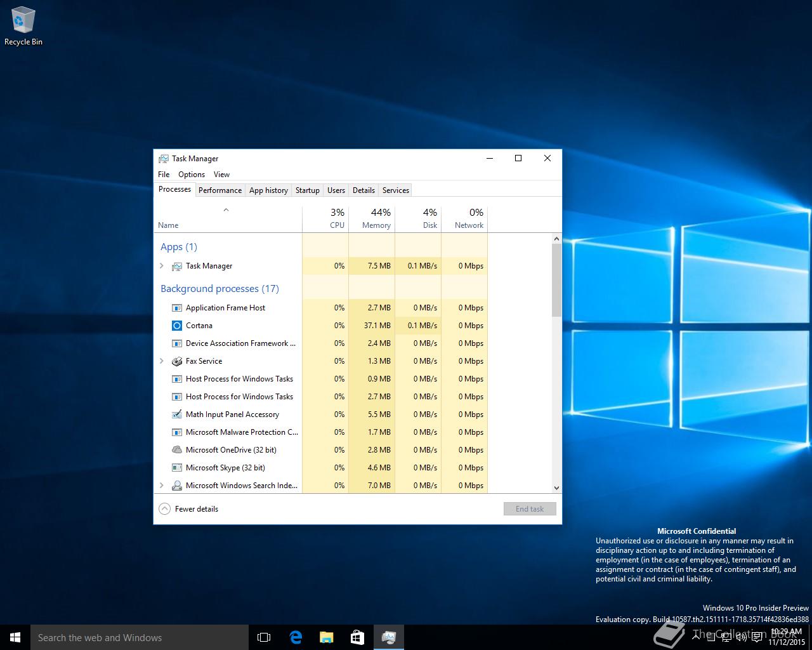Image resolution: width=812 pixels, height=650 pixels.
Task: Open File Explorer from the taskbar
Action: tap(327, 637)
